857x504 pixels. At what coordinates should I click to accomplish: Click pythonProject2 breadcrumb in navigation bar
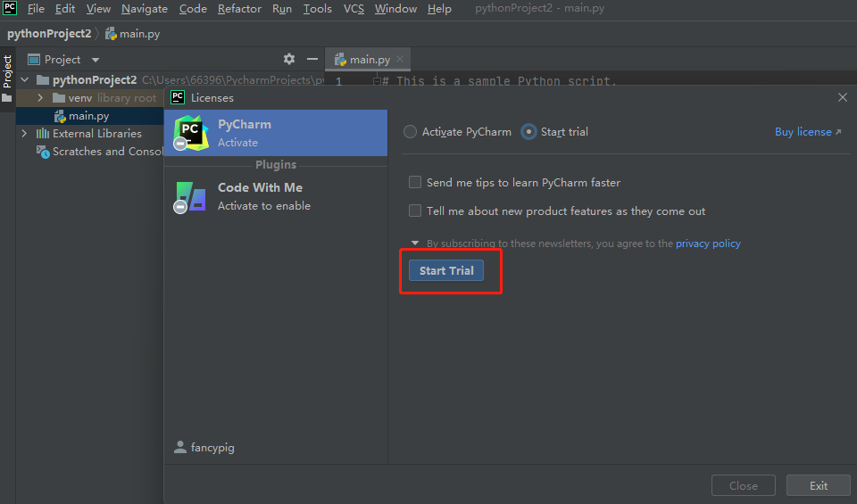pyautogui.click(x=49, y=34)
